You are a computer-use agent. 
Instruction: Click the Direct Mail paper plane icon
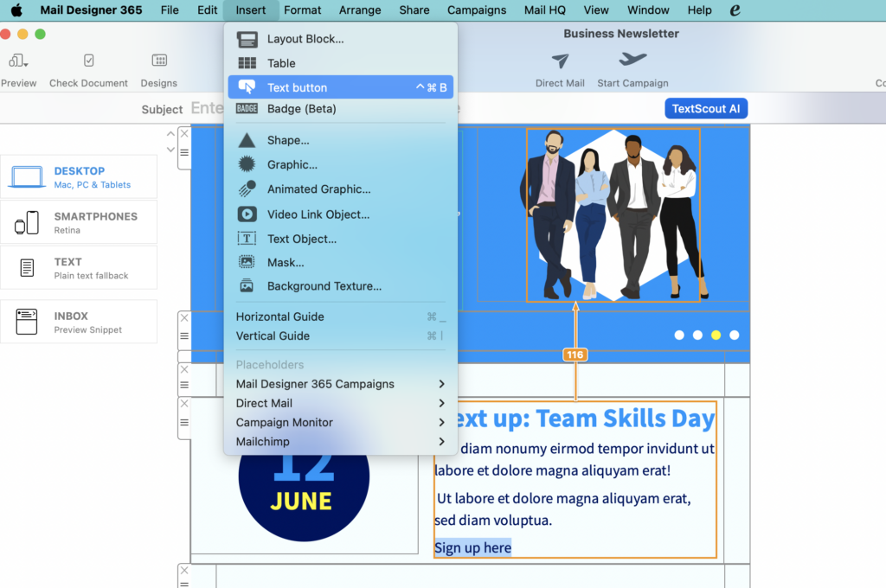point(560,61)
